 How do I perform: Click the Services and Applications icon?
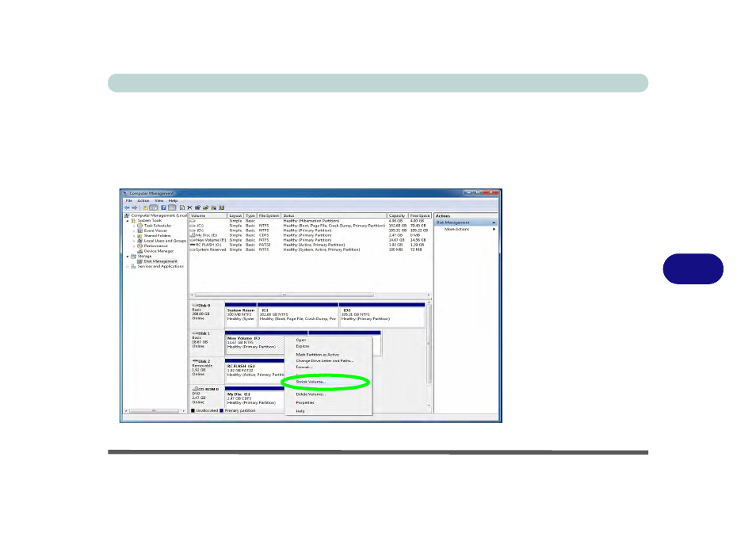pos(134,266)
